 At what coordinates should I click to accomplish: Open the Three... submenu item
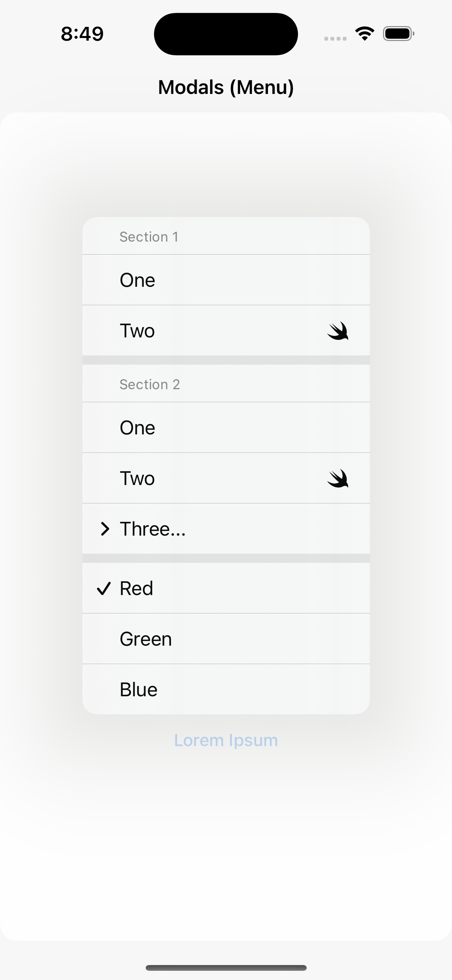tap(226, 529)
